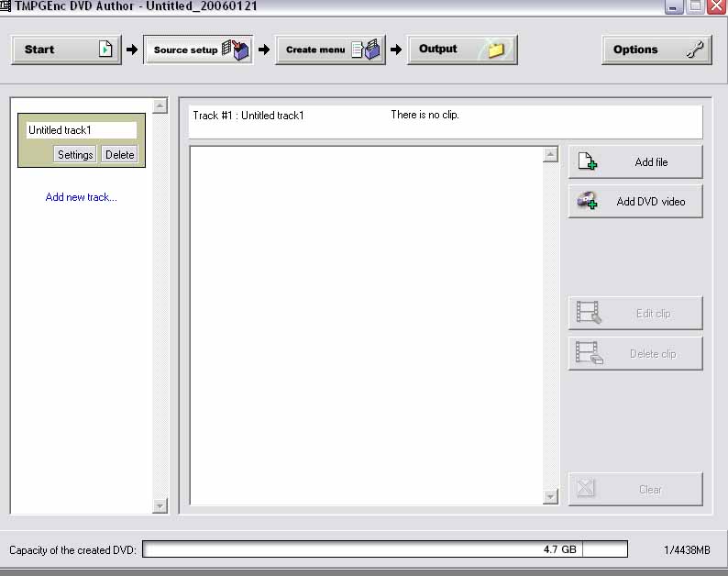
Task: Click clip list scrollbar up arrow
Action: tap(550, 155)
